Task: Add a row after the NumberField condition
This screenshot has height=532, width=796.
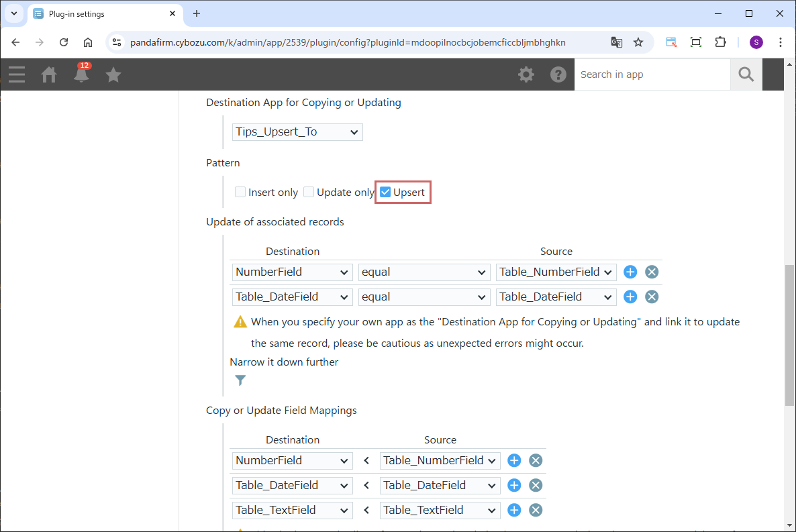Action: 630,272
